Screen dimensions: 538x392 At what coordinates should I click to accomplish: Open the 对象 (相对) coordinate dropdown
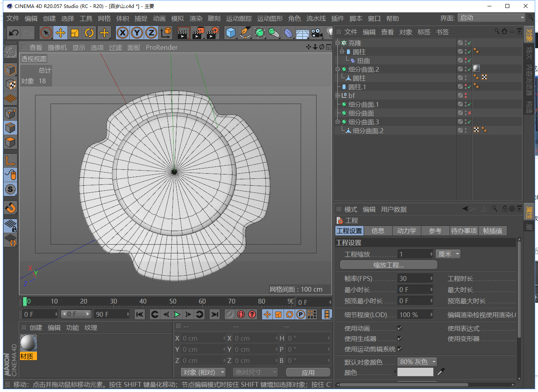coord(203,372)
